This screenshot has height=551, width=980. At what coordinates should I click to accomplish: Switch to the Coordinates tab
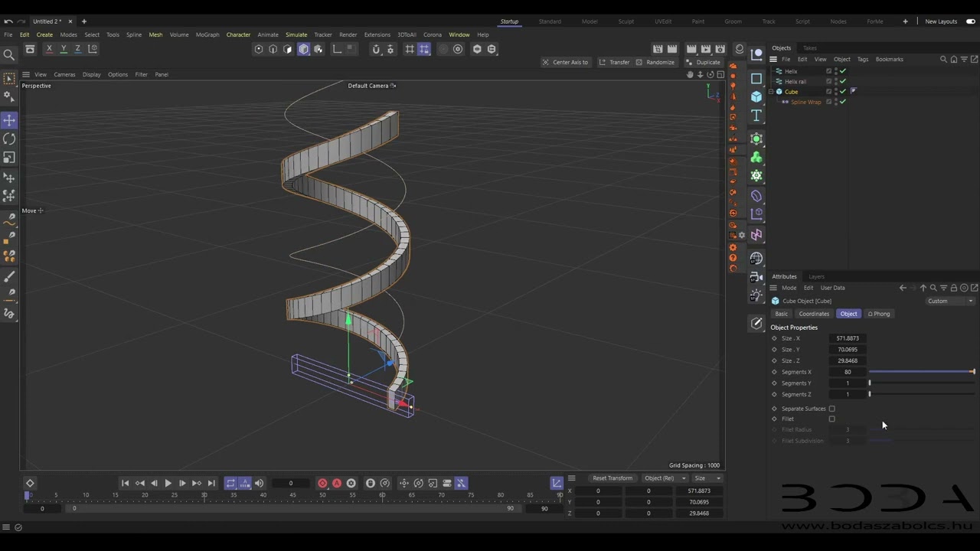[814, 314]
